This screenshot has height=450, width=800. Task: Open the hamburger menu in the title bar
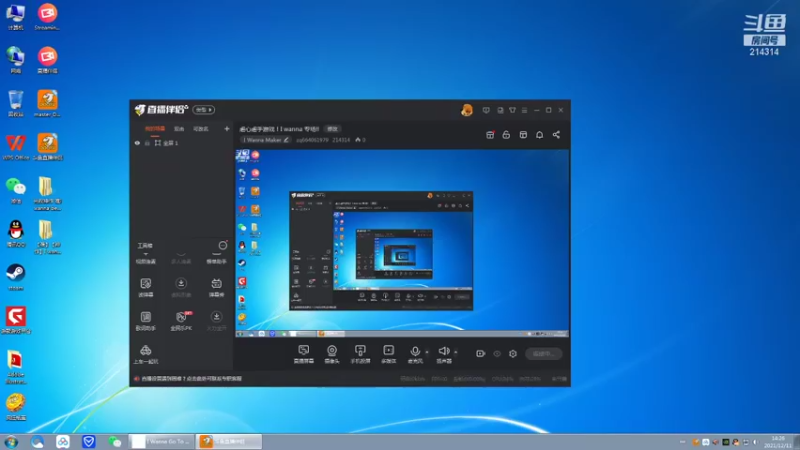pos(524,110)
